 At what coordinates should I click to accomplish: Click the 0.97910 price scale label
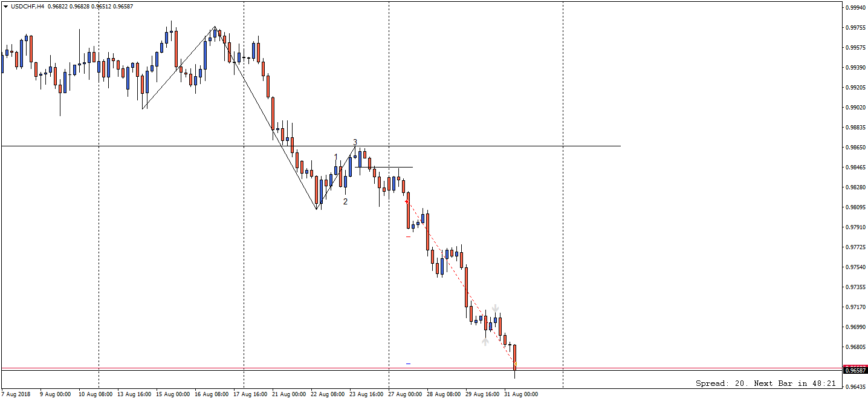(x=855, y=227)
